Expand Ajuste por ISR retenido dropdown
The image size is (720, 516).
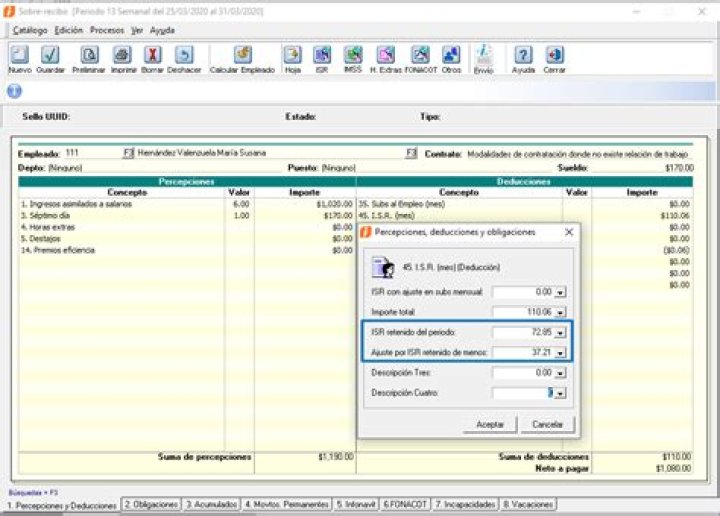560,352
